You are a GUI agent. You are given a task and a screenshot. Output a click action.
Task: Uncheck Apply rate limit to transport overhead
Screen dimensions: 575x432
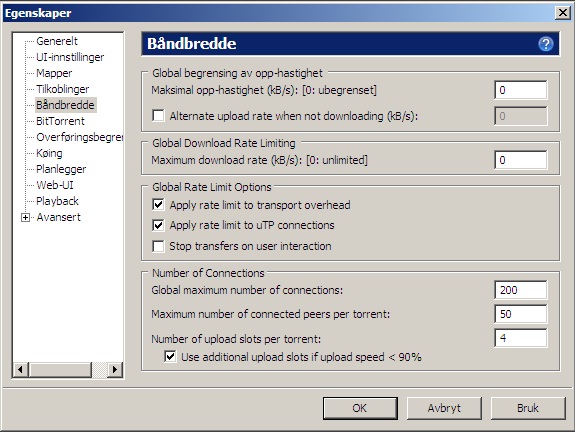(x=158, y=205)
